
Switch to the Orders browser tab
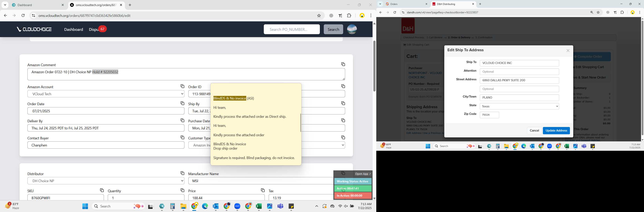407,4
